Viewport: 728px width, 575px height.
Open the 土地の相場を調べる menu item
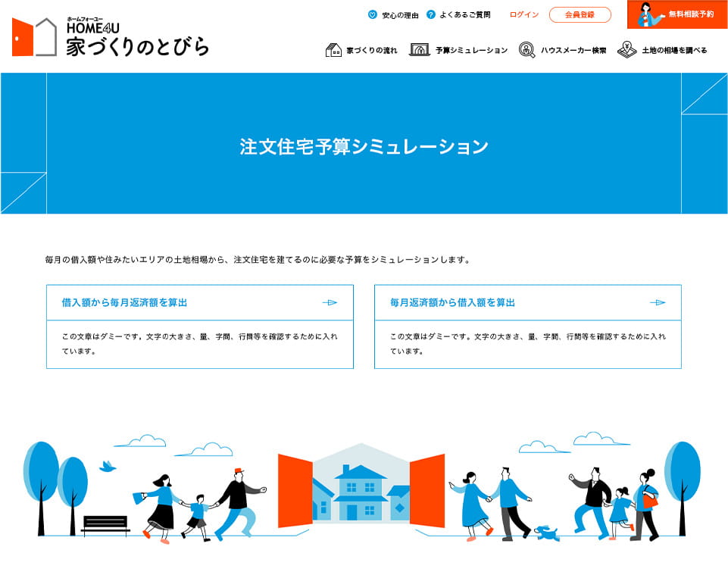(675, 50)
